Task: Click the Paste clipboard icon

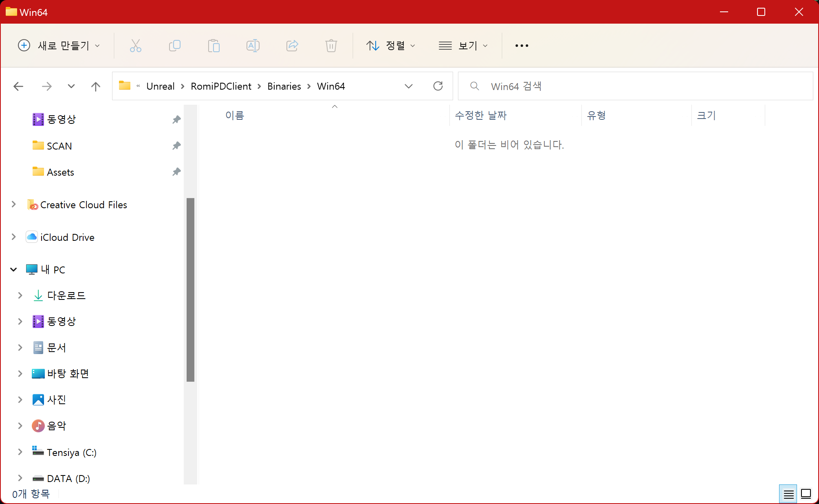Action: click(214, 46)
